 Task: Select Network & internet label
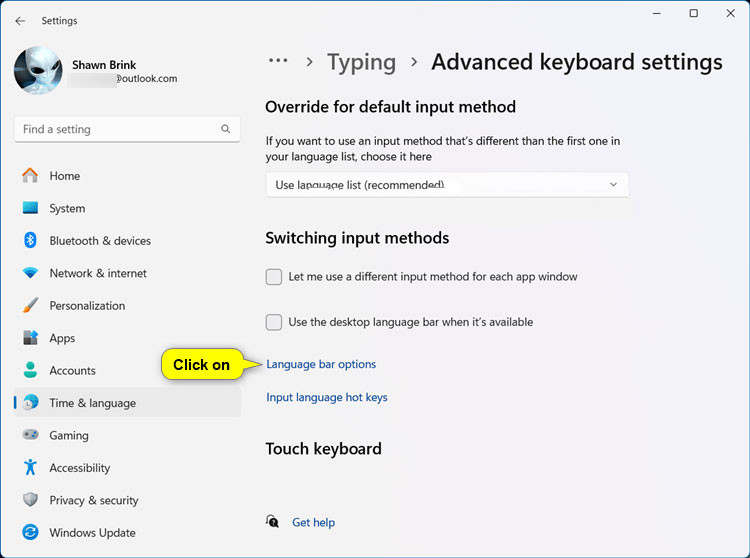tap(98, 273)
